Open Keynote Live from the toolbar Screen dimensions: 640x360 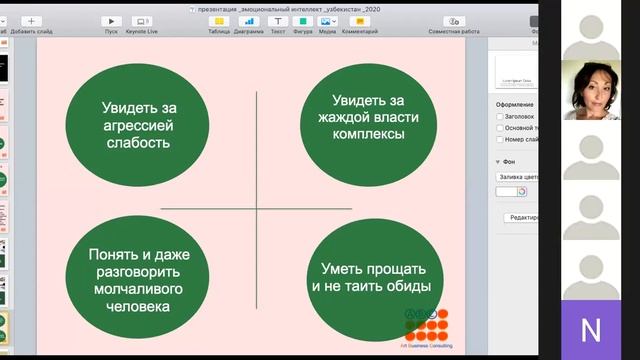click(142, 21)
